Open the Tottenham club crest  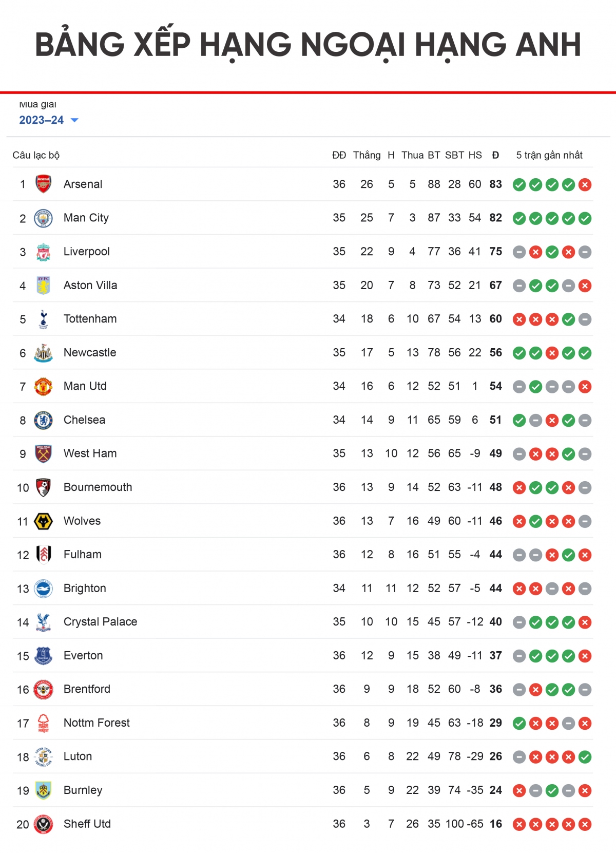pos(43,318)
